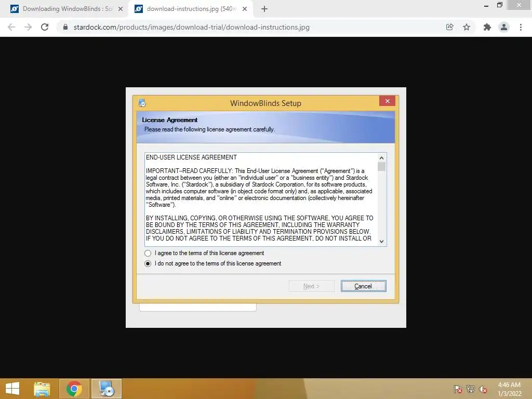The width and height of the screenshot is (532, 399).
Task: Open the Windows Start menu
Action: pyautogui.click(x=12, y=389)
